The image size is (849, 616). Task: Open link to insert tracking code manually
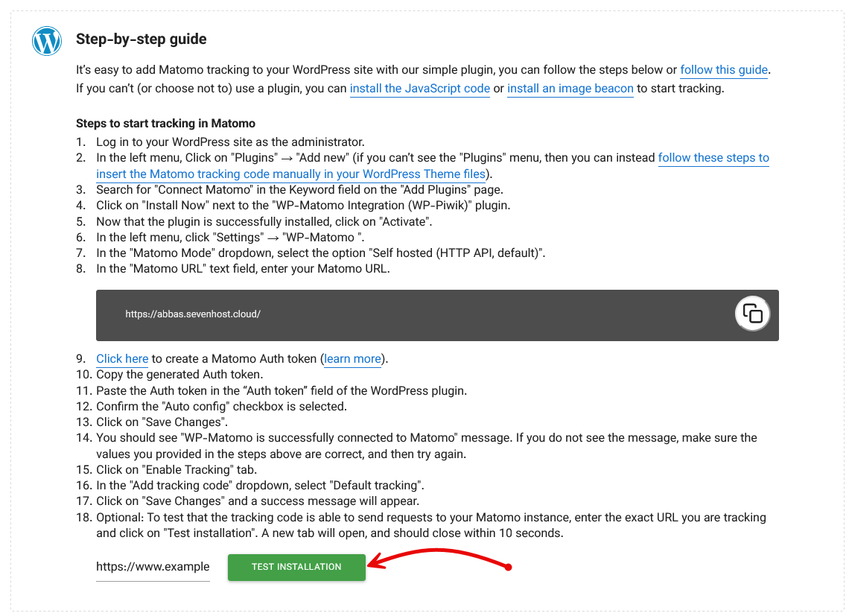pyautogui.click(x=433, y=166)
